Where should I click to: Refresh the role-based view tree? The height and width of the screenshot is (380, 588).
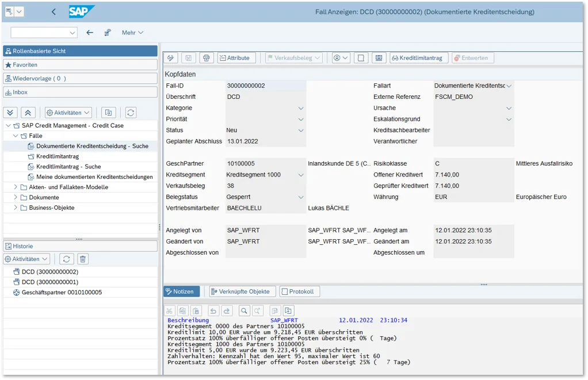point(131,113)
